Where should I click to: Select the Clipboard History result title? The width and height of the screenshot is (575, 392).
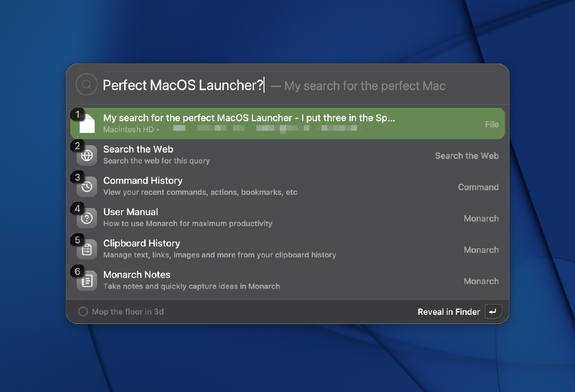coord(141,243)
